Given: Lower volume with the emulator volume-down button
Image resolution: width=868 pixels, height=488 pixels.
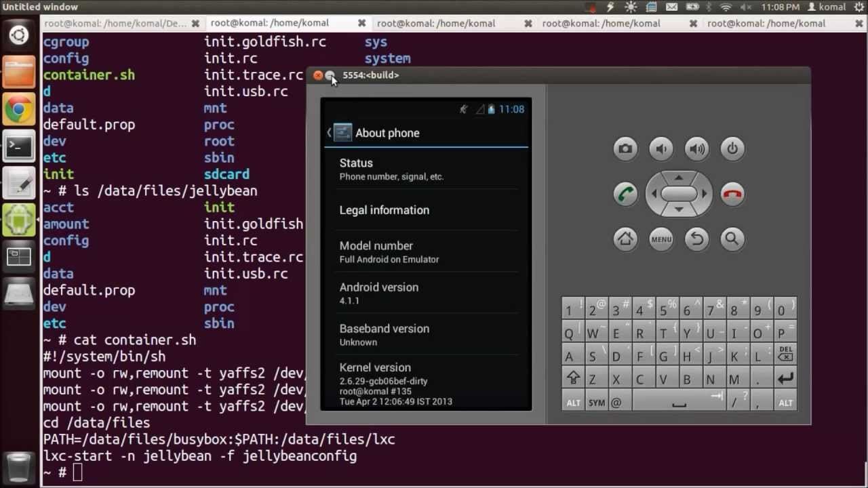Looking at the screenshot, I should [x=661, y=148].
